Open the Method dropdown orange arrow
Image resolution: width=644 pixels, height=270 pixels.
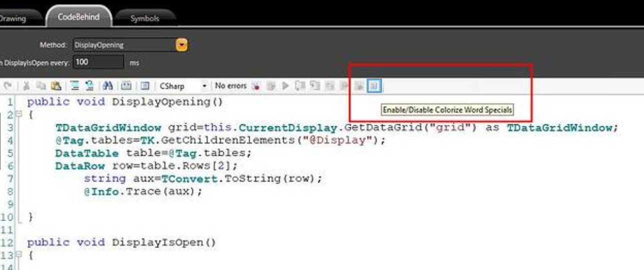[182, 45]
